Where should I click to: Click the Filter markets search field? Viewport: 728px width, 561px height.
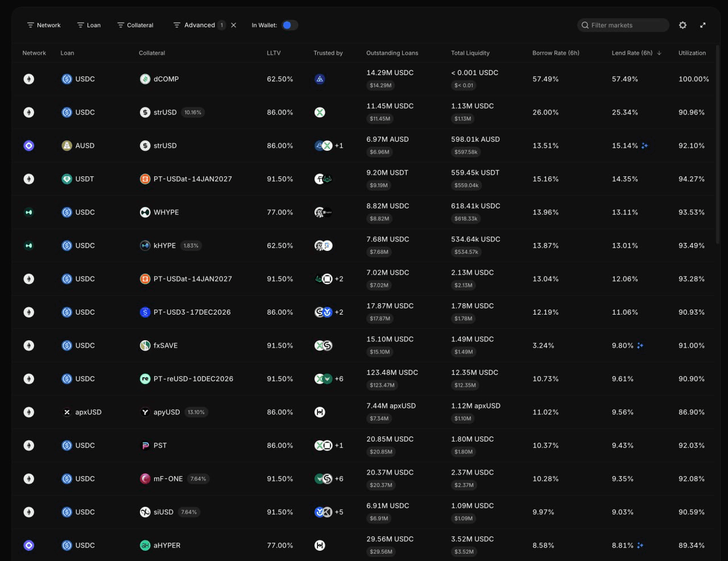623,25
